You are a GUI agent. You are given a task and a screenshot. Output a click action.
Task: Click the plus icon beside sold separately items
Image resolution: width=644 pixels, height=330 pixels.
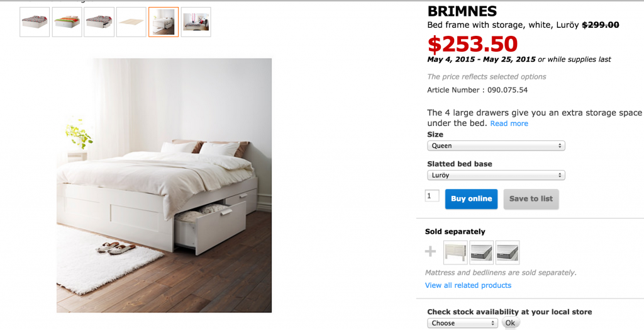(x=430, y=251)
